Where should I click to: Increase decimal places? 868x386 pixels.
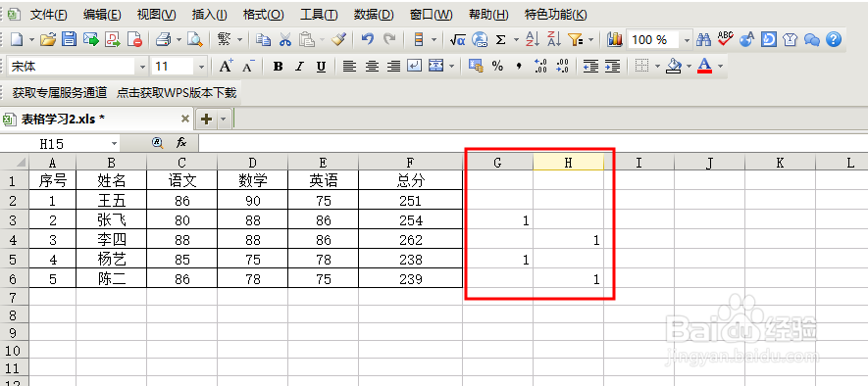[540, 67]
